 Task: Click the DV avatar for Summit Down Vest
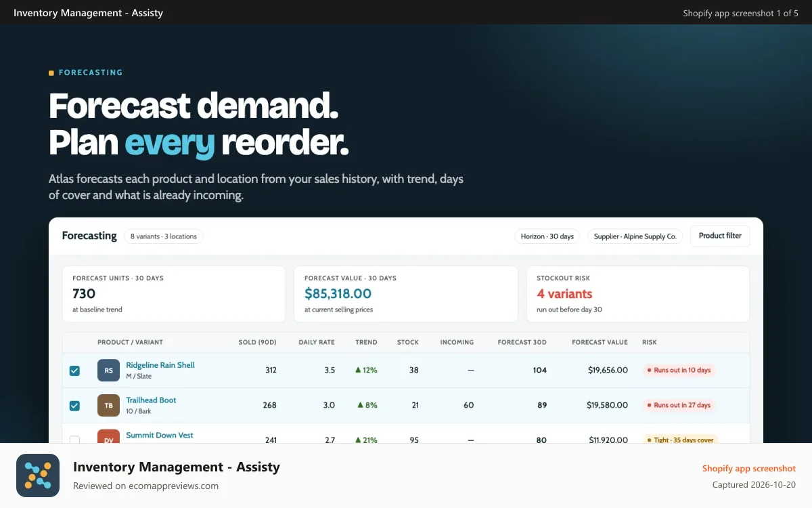(108, 436)
